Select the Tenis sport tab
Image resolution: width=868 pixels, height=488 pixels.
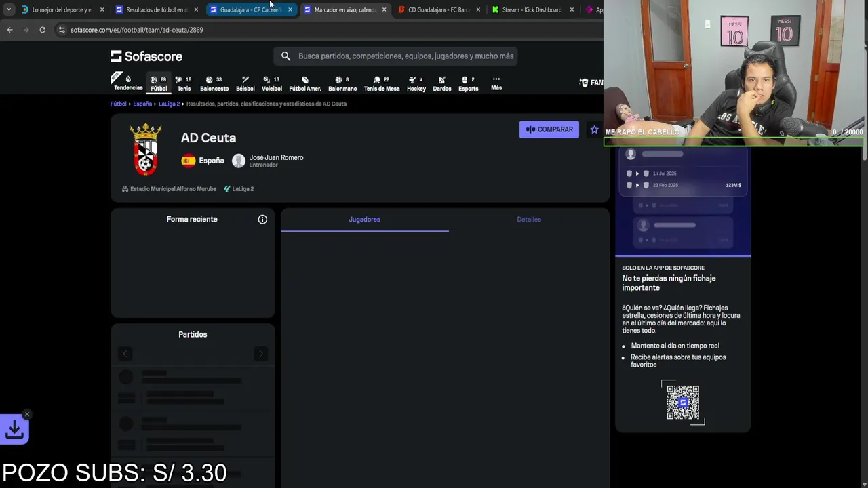point(184,83)
